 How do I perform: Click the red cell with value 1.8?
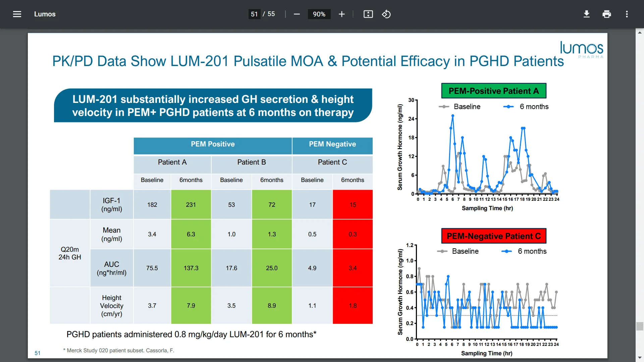pyautogui.click(x=353, y=306)
